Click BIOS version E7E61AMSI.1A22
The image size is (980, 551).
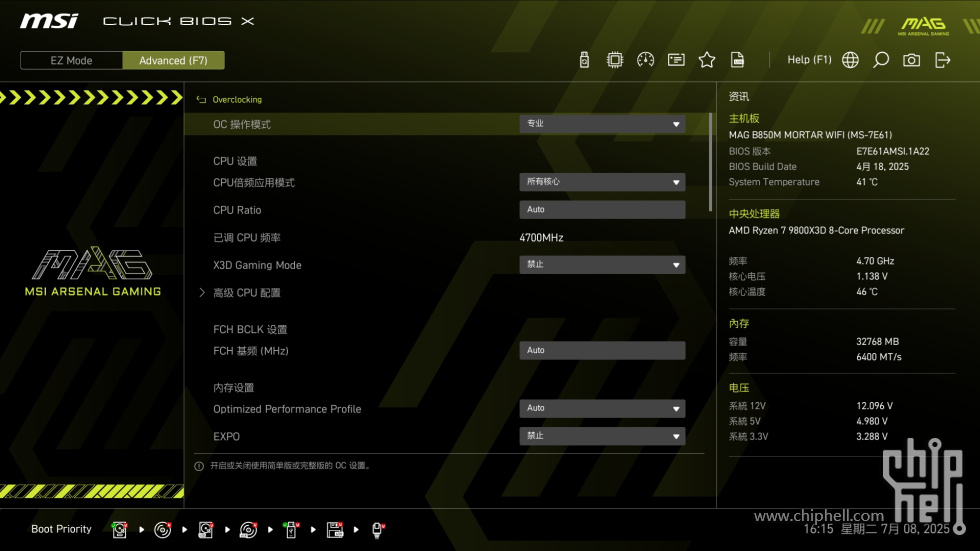point(892,151)
